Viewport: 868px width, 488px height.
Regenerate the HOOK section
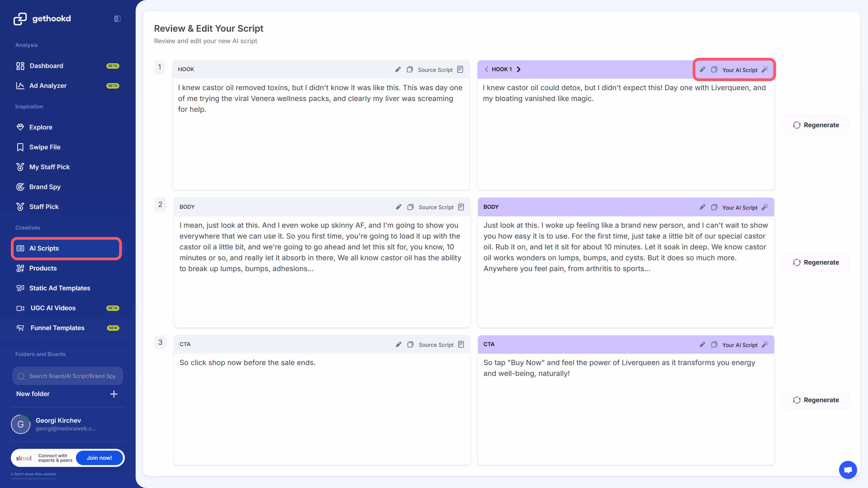[x=816, y=125]
